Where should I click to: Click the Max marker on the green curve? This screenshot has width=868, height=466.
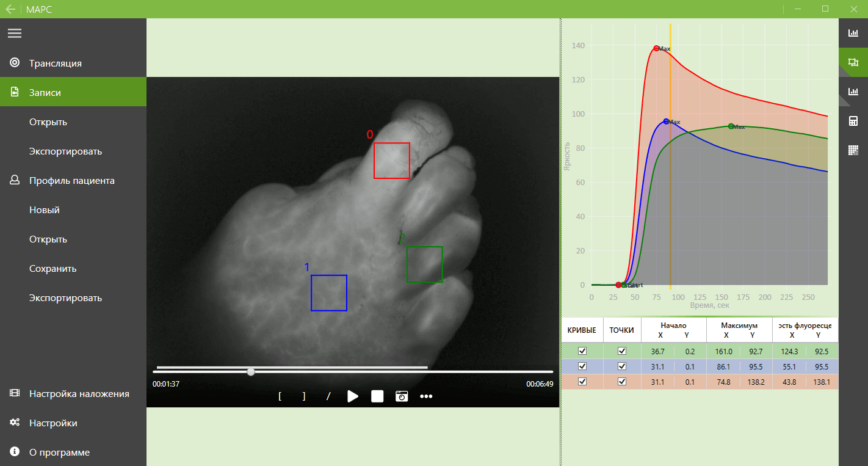[731, 126]
